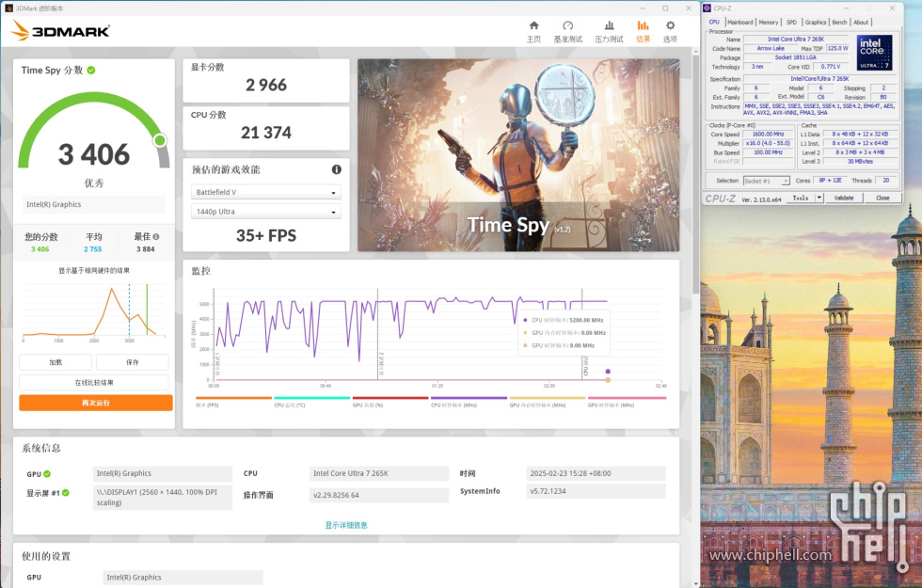Screen dimensions: 922x588
Task: Switch to the Memory tab in CPU-Z
Action: click(x=769, y=23)
